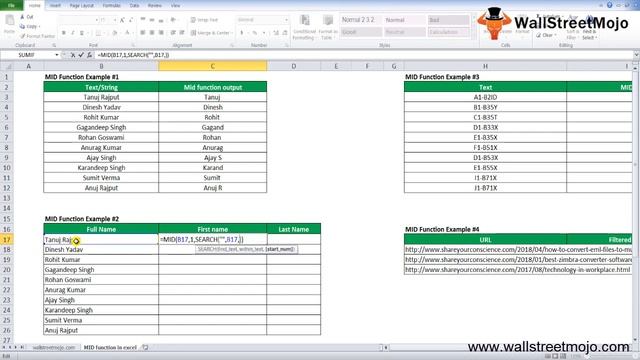This screenshot has width=640, height=360.
Task: Click the Copy command
Action: 30,27
